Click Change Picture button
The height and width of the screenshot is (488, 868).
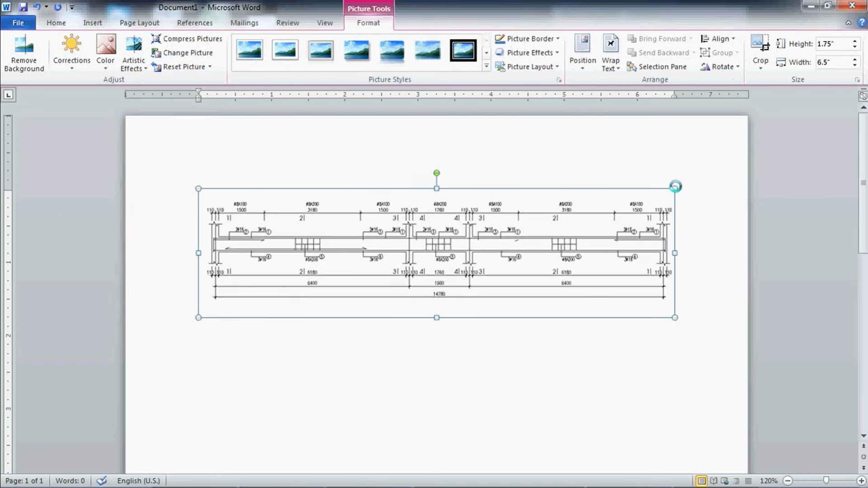(182, 53)
